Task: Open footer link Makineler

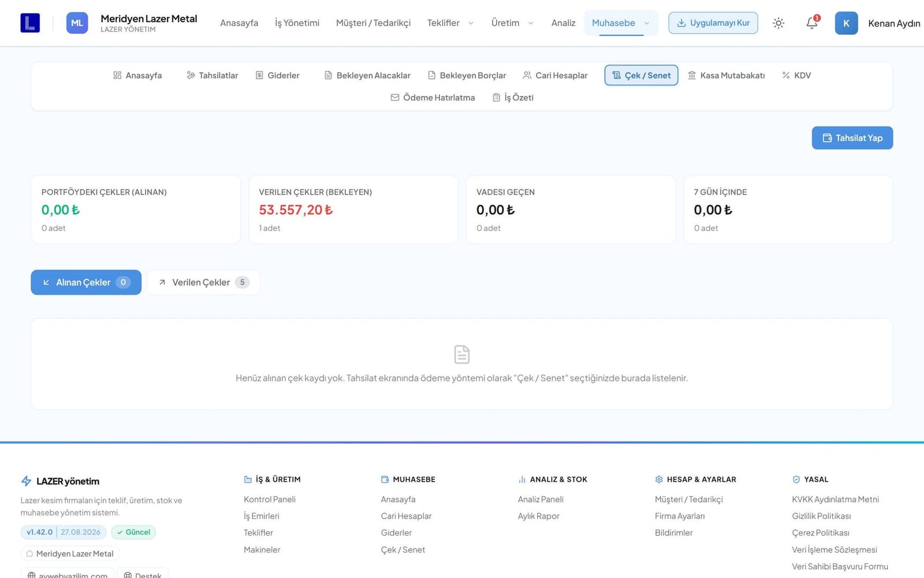Action: coord(262,550)
